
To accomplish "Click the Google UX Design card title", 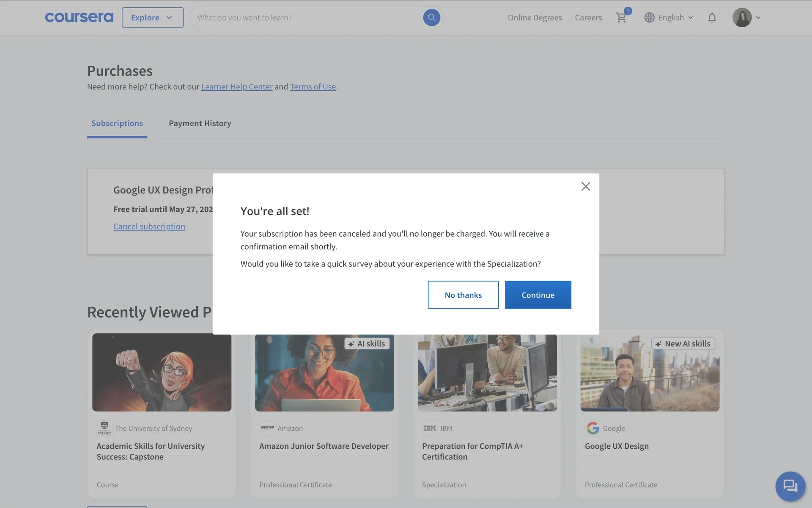I will (x=617, y=446).
